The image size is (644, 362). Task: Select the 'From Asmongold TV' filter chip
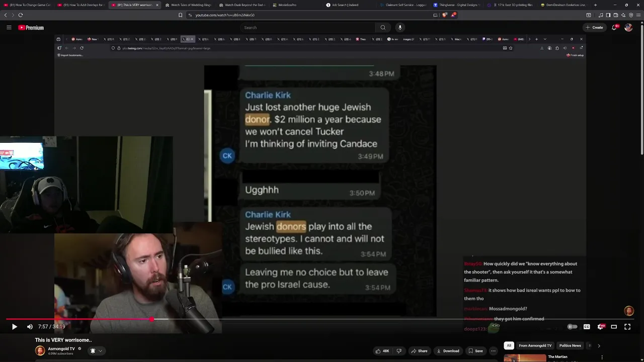pyautogui.click(x=535, y=345)
